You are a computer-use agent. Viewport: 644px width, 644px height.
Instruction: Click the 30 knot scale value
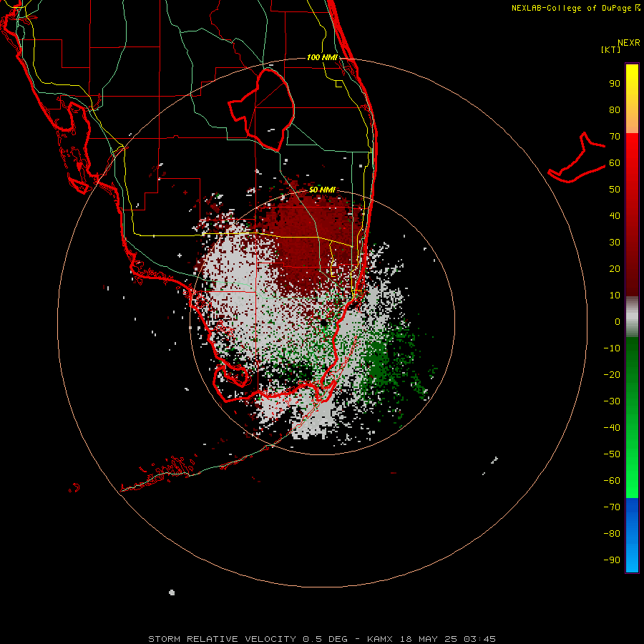click(x=615, y=243)
